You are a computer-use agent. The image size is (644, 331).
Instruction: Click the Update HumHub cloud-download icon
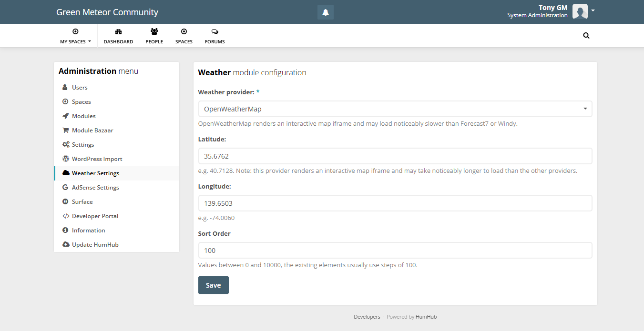[66, 245]
